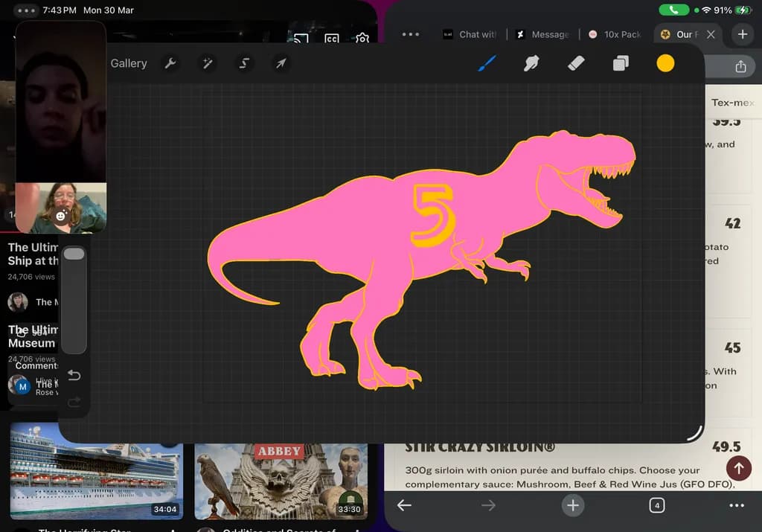Screen dimensions: 762x532
Task: Open the Actions wrench menu
Action: [x=170, y=63]
